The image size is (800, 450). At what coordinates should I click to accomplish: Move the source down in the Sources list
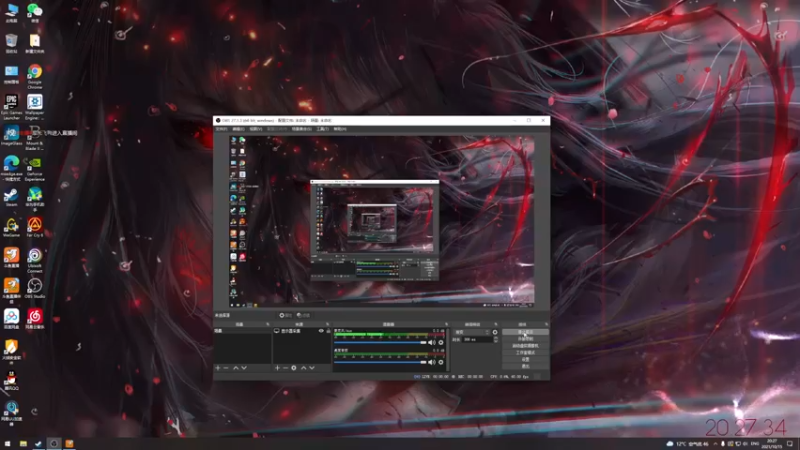pos(312,368)
